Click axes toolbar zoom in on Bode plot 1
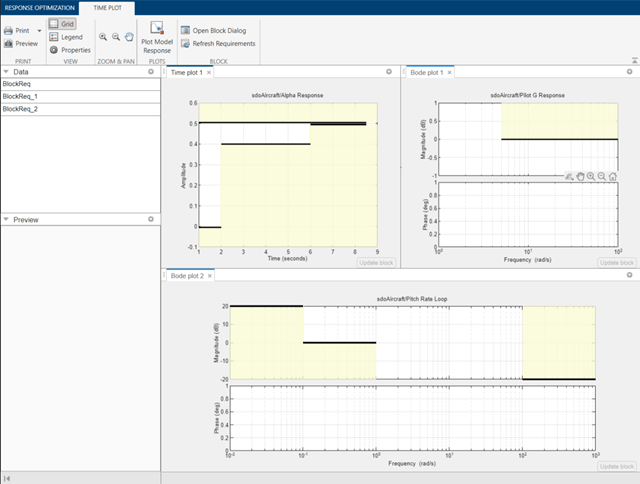 click(590, 176)
